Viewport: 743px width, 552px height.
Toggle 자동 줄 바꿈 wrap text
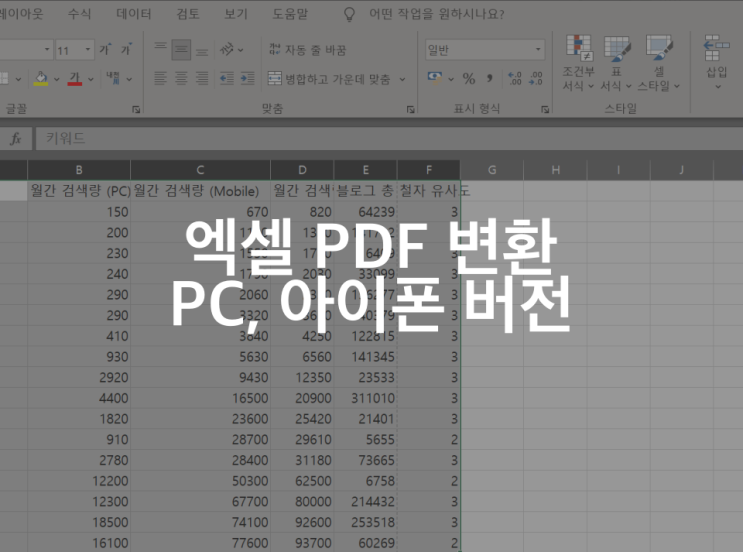click(x=308, y=50)
